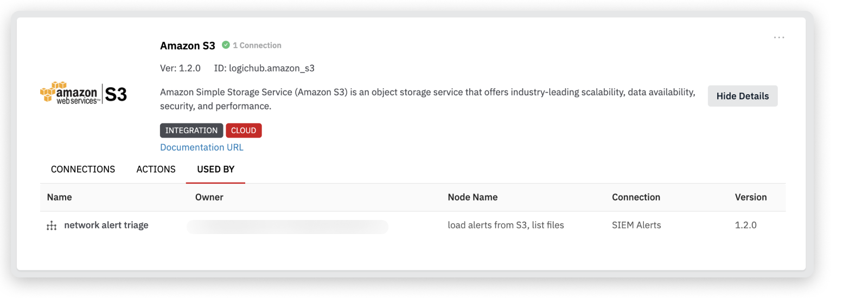Open the network alert triage playbook
Screen dimensions: 868x298
point(106,225)
